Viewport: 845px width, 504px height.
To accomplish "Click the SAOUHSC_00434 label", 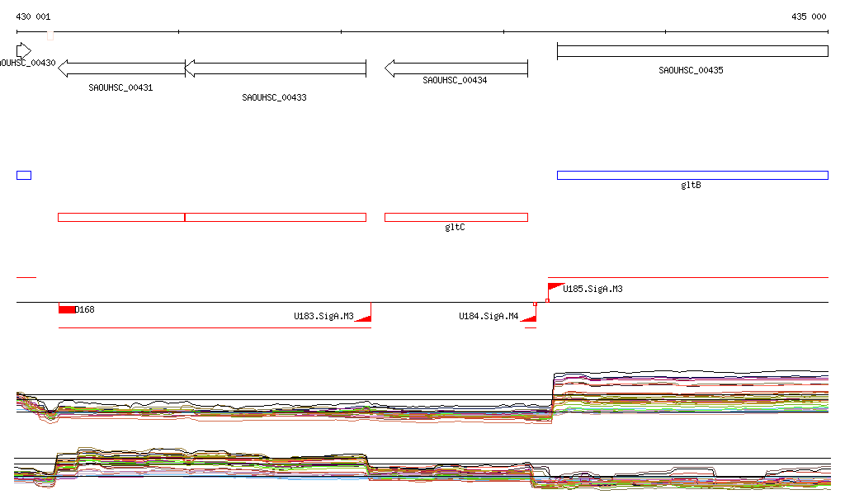I will point(455,80).
